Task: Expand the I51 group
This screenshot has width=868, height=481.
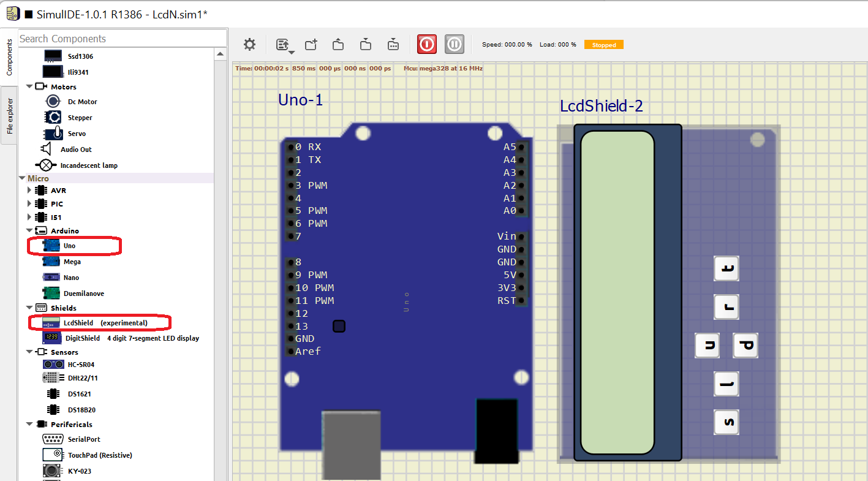Action: pos(29,218)
